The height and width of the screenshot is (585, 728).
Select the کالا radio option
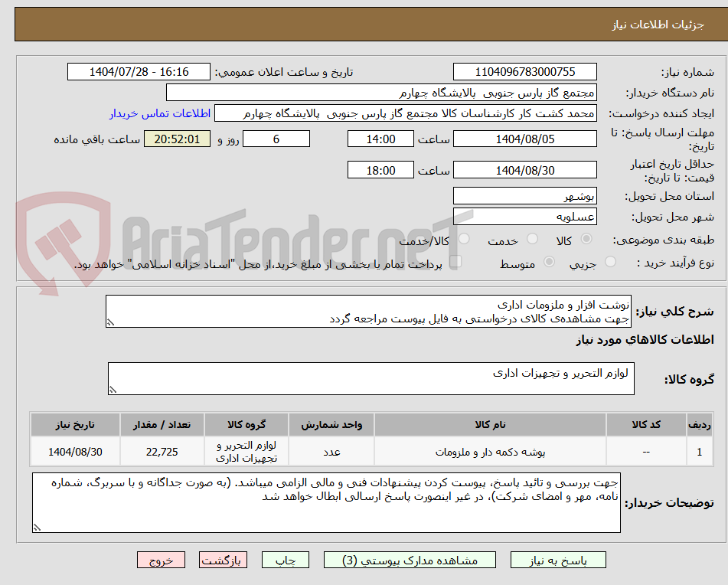pos(587,239)
